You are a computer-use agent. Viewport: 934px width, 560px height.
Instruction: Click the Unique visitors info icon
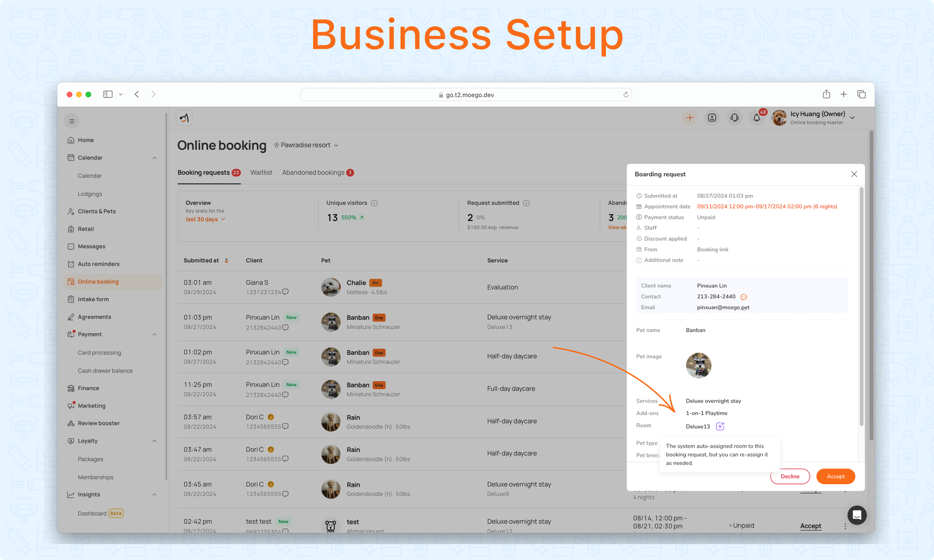point(374,203)
